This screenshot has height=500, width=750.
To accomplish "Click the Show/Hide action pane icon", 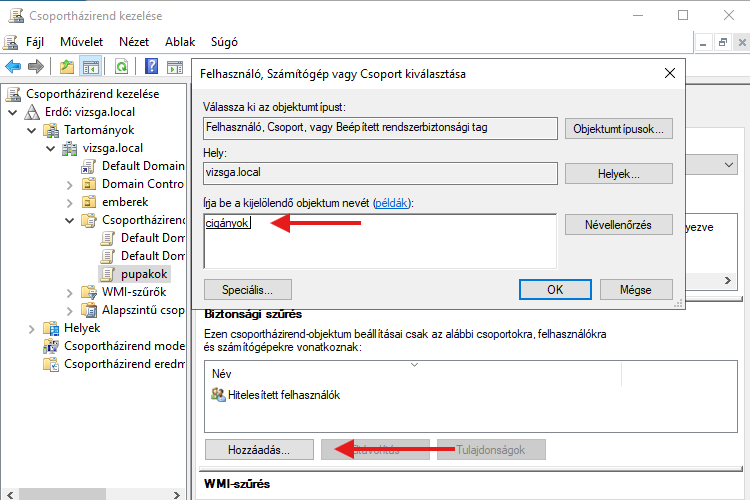I will [175, 66].
